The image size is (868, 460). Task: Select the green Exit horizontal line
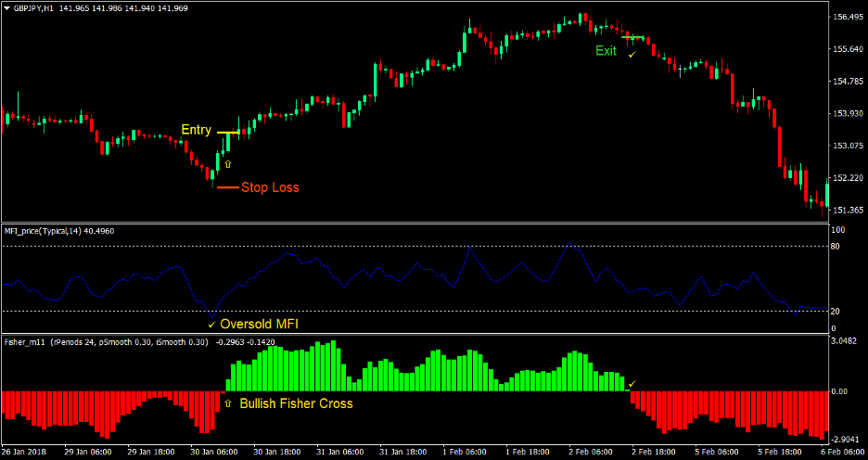[x=632, y=37]
